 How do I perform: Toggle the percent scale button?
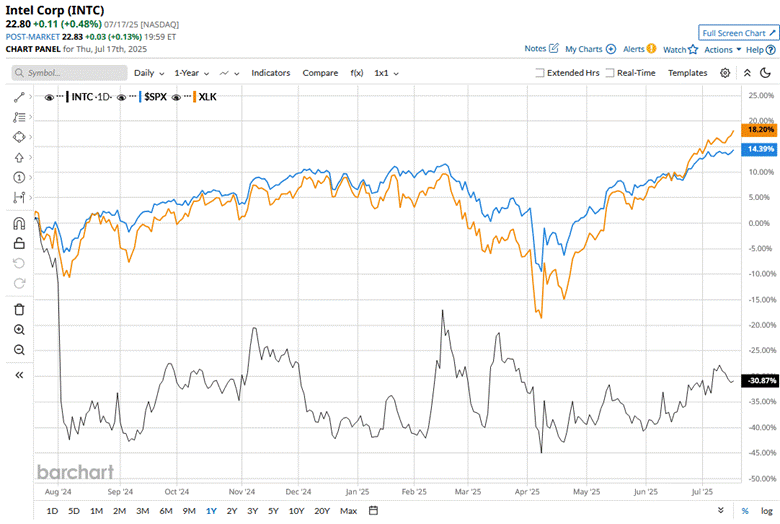pos(745,511)
